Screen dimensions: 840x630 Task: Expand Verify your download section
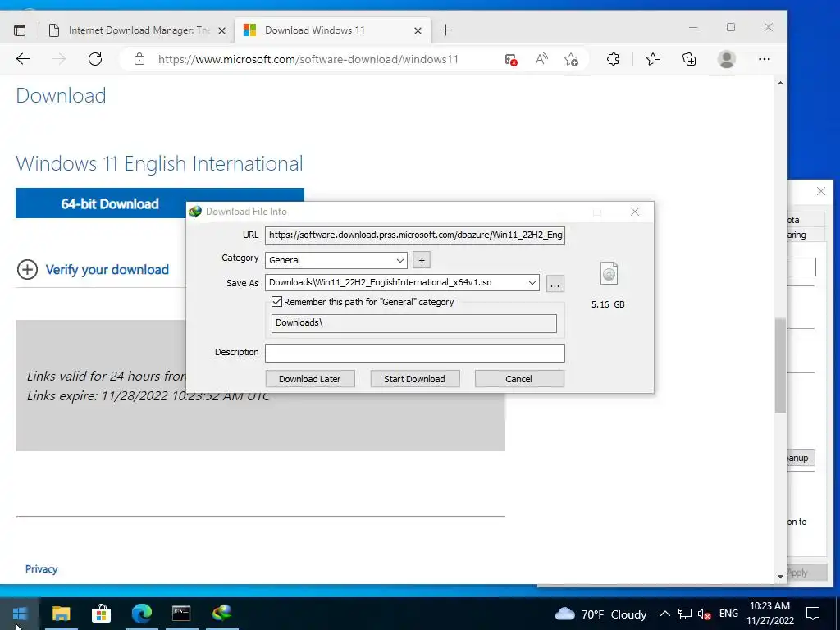tap(93, 269)
